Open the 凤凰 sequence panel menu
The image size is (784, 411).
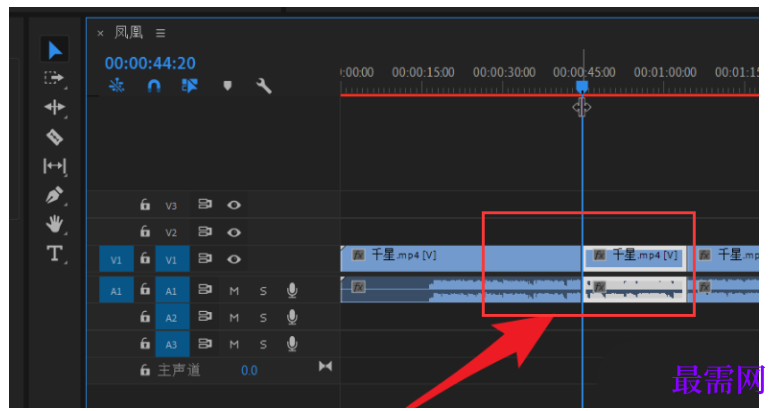click(160, 33)
